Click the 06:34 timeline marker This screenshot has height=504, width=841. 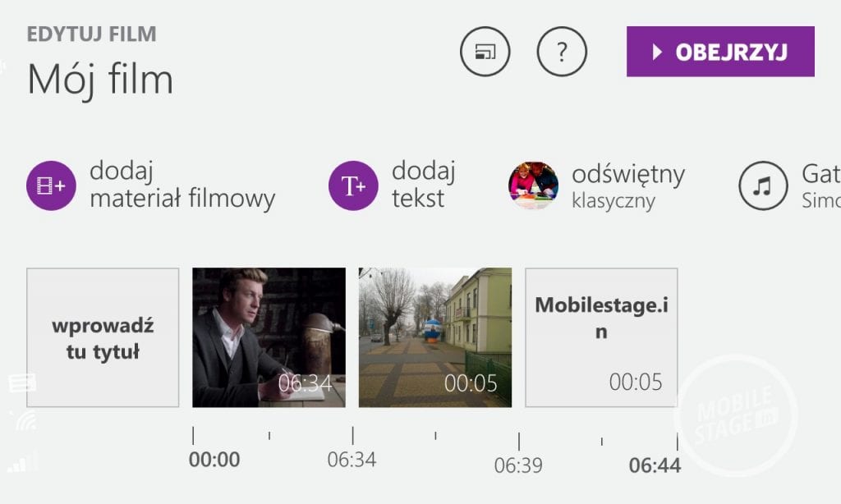point(352,460)
